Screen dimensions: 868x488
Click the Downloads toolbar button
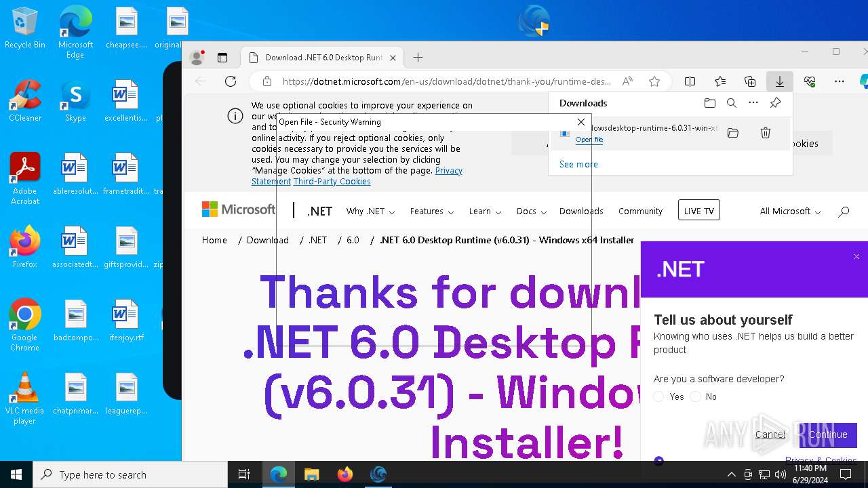click(x=780, y=81)
